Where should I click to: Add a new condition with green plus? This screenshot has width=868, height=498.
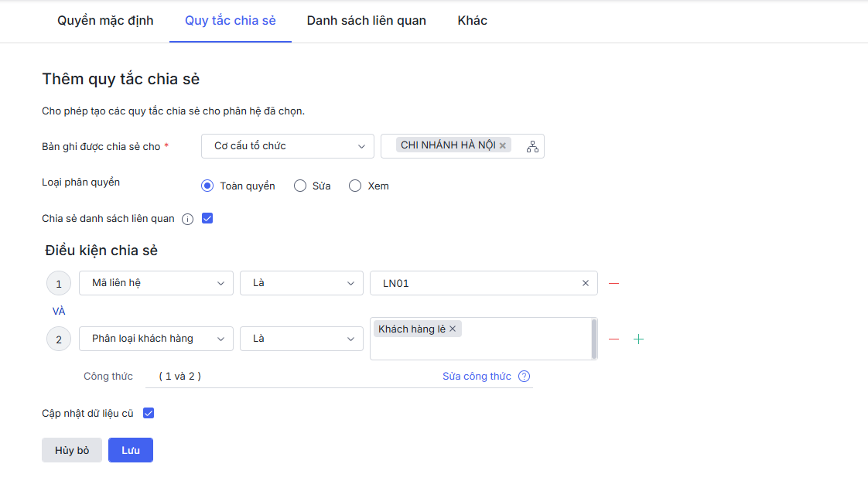pyautogui.click(x=638, y=339)
